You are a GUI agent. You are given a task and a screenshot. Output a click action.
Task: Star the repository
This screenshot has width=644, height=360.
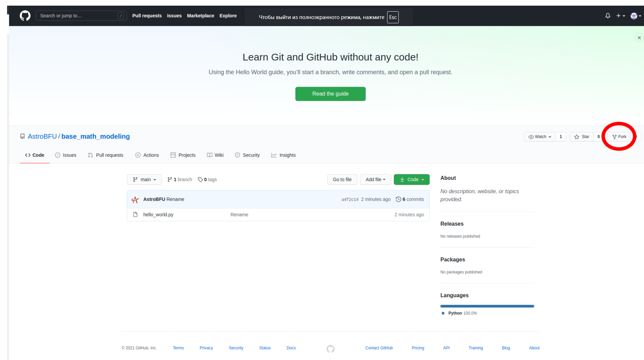(x=582, y=137)
